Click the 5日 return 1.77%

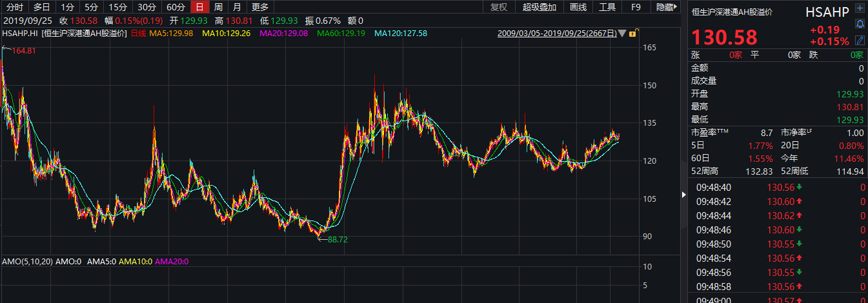pyautogui.click(x=760, y=144)
